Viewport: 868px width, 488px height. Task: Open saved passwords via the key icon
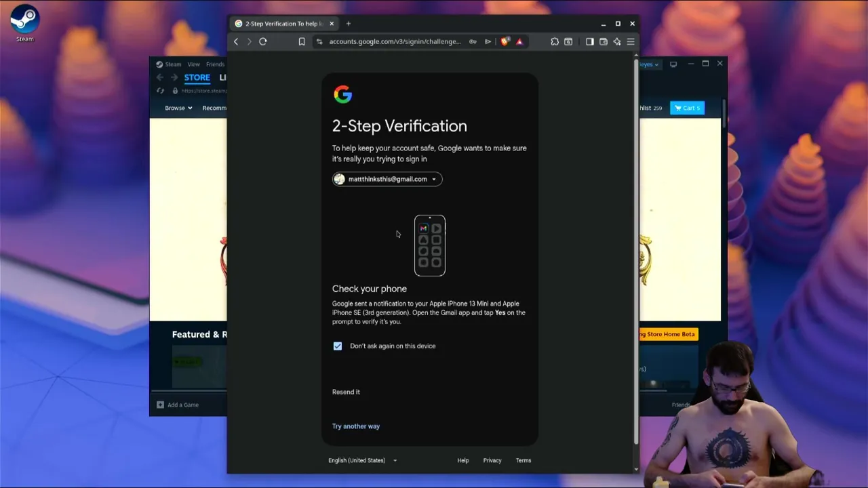click(x=473, y=41)
